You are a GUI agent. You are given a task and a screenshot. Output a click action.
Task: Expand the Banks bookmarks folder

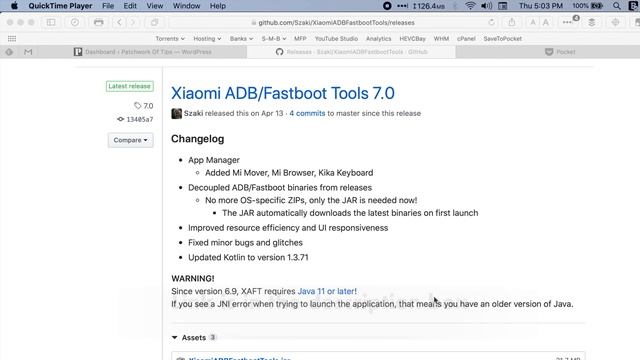(241, 39)
